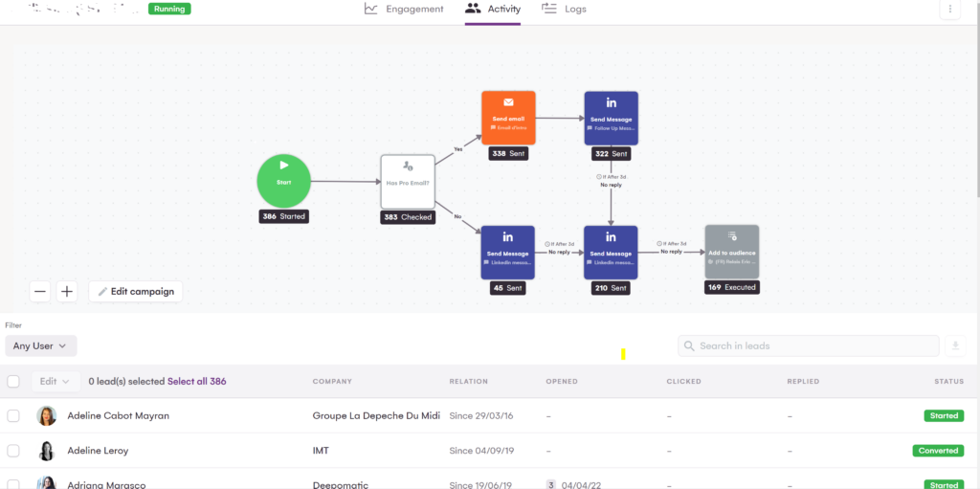
Task: Open the three-dot options menu
Action: 949,10
